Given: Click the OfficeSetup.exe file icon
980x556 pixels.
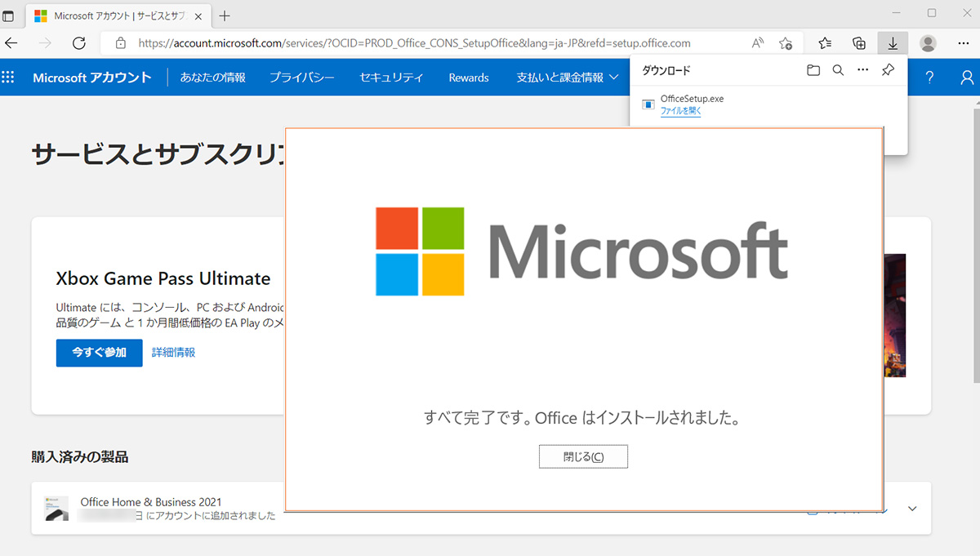Looking at the screenshot, I should click(x=648, y=105).
